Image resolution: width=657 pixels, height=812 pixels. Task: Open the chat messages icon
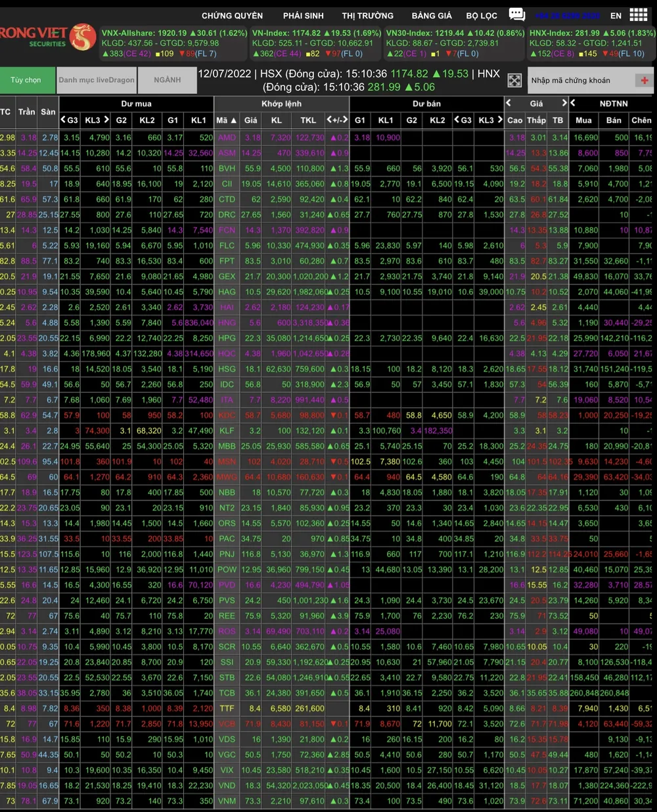517,14
